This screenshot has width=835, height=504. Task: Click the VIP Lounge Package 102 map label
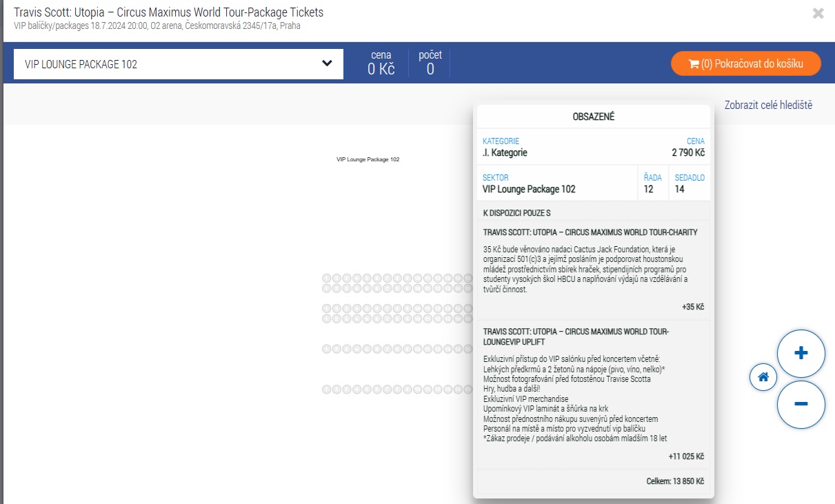[368, 159]
